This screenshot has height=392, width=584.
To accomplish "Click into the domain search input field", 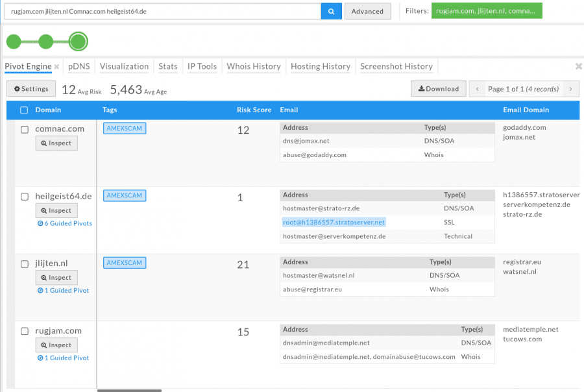I will (x=163, y=11).
